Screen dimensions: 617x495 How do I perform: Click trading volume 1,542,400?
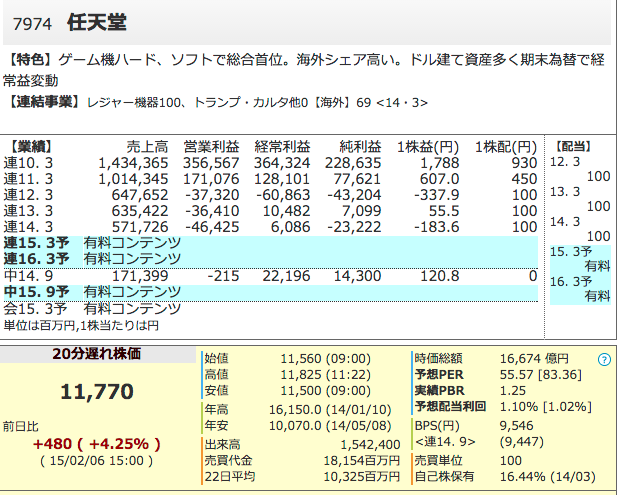[370, 445]
